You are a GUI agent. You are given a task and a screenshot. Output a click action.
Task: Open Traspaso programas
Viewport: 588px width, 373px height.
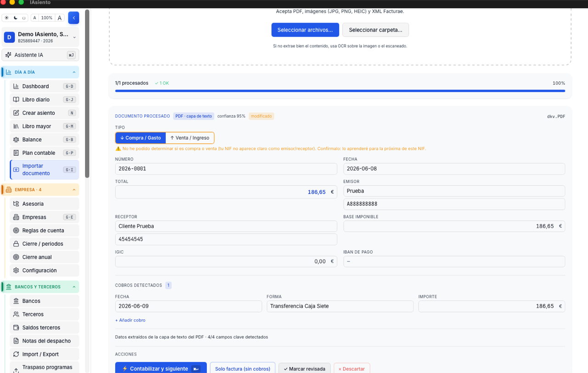(44, 367)
